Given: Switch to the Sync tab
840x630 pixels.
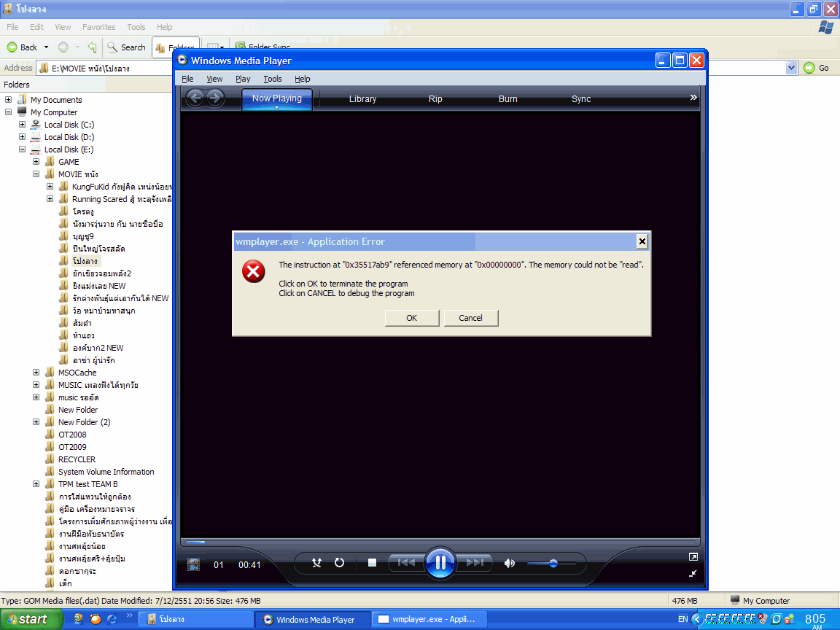Looking at the screenshot, I should [x=581, y=99].
